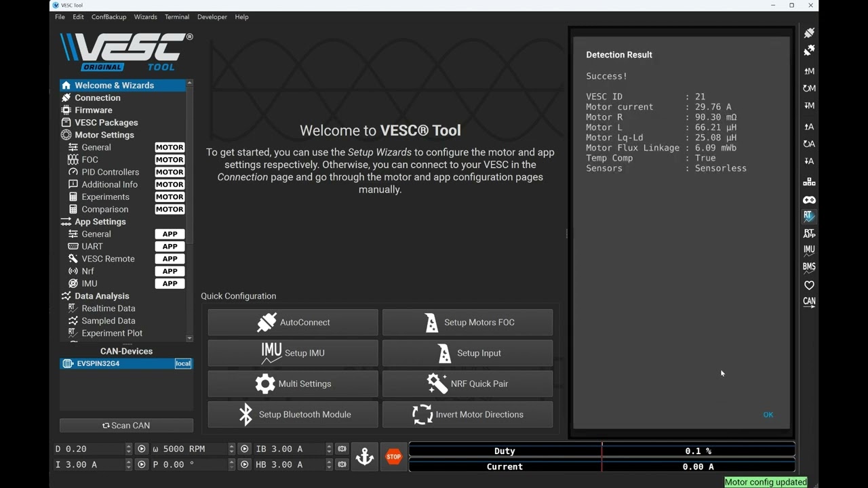Click the Invert Motor Directions button
Image resolution: width=868 pixels, height=488 pixels.
tap(467, 414)
